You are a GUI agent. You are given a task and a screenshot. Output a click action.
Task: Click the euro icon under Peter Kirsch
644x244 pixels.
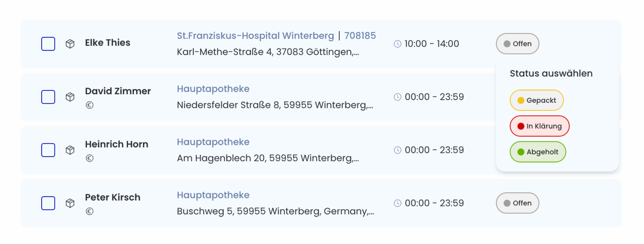90,211
